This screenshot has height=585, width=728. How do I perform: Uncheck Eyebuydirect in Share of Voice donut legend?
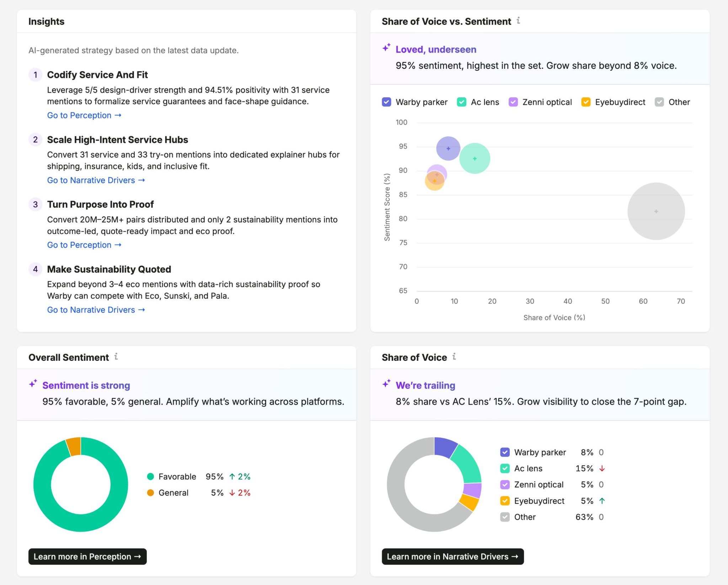click(505, 501)
